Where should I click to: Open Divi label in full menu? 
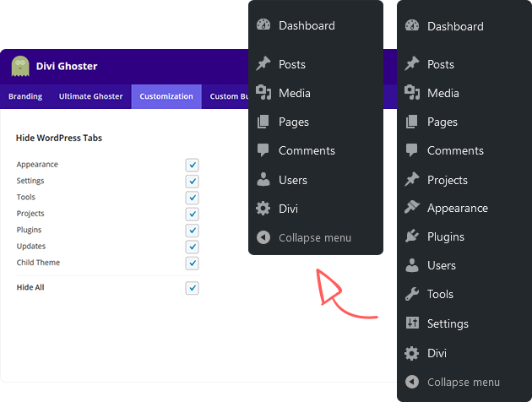click(437, 353)
